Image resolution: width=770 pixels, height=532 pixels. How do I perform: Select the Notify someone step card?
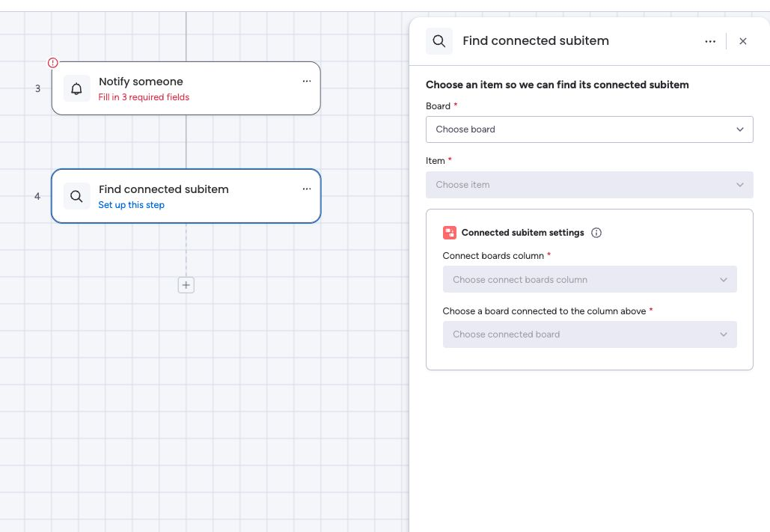tap(186, 88)
